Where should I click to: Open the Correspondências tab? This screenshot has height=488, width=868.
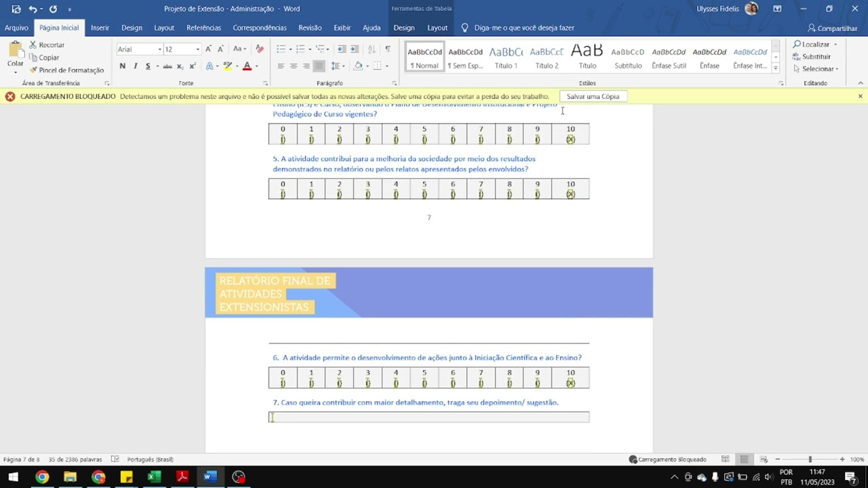260,28
